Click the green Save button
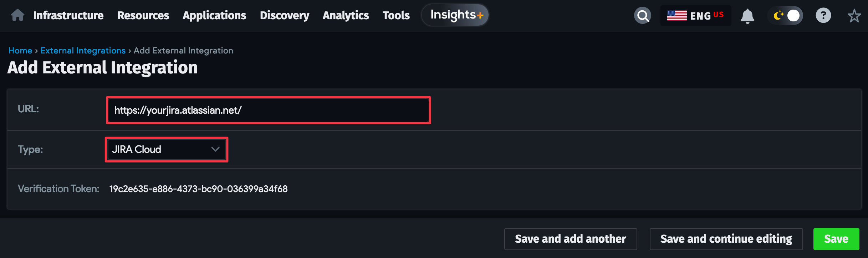Viewport: 868px width, 258px height. (x=836, y=238)
